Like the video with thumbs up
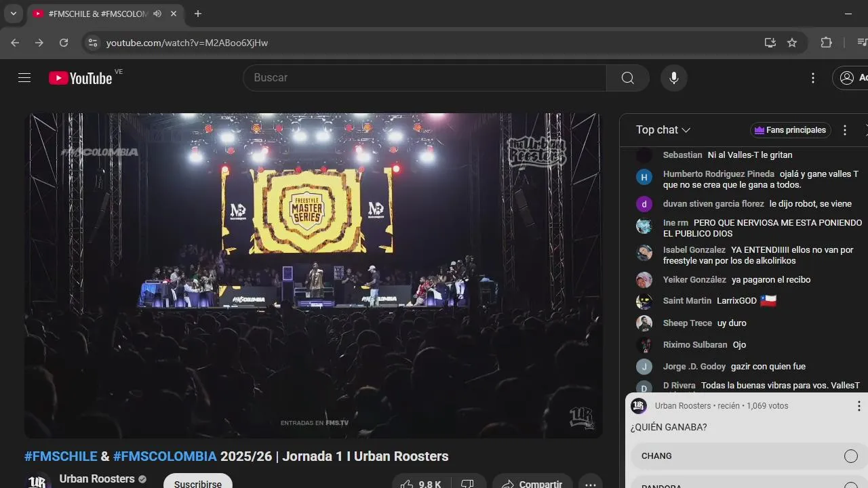The height and width of the screenshot is (488, 868). pyautogui.click(x=407, y=484)
